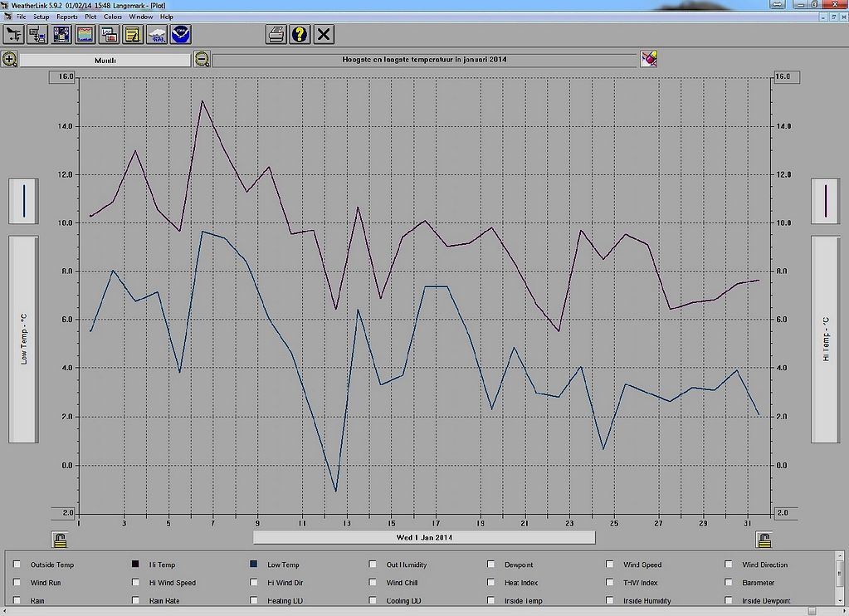849x616 pixels.
Task: Toggle the Wind Speed checkbox
Action: (610, 565)
